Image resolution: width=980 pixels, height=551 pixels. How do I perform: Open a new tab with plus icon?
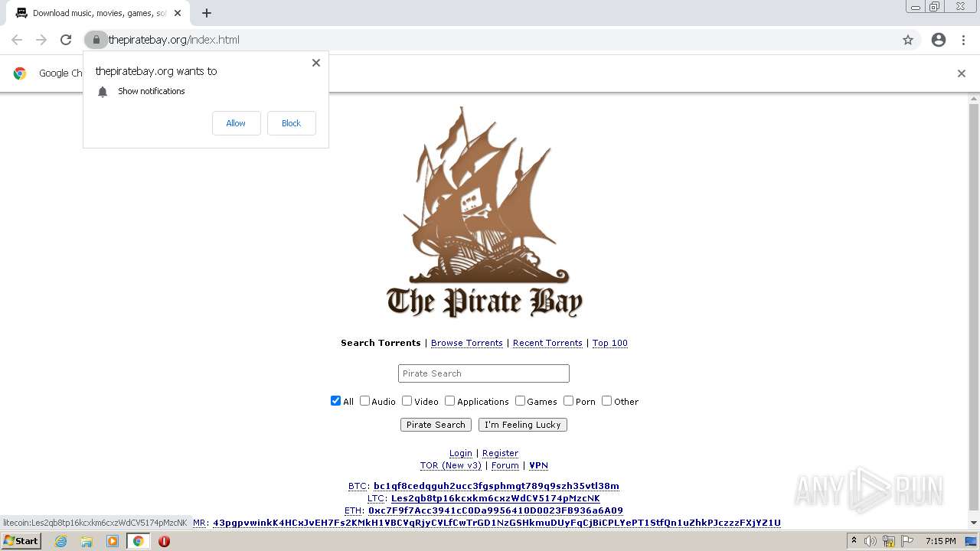pos(207,13)
